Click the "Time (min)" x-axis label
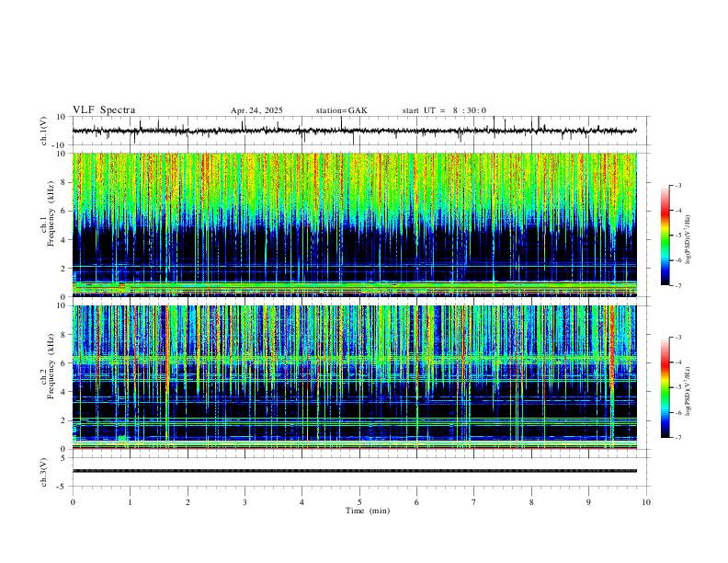The image size is (728, 563). 368,511
